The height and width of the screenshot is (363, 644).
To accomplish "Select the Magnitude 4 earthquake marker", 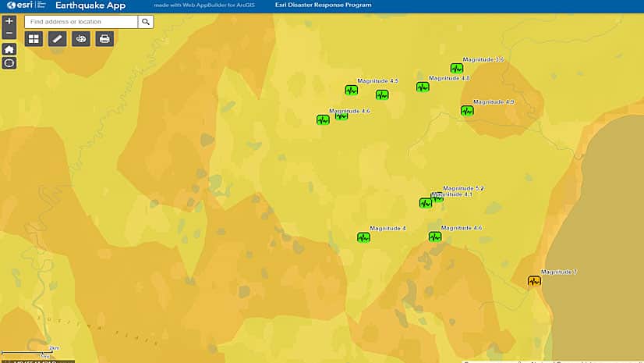I will coord(363,237).
